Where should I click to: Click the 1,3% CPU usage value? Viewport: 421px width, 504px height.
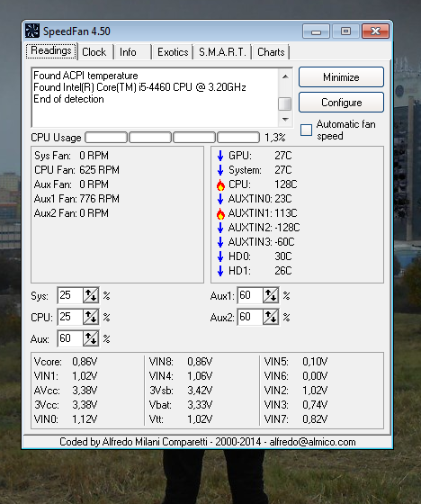[274, 138]
